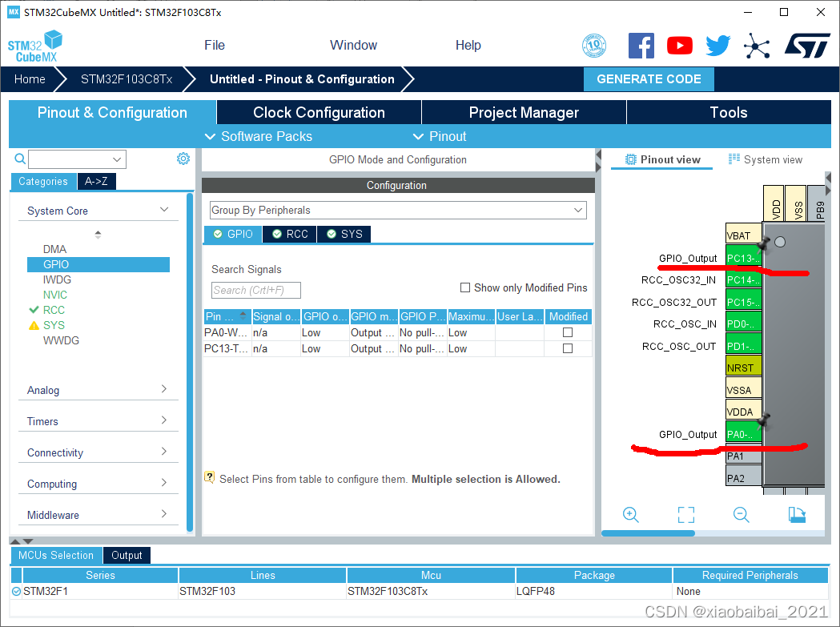The height and width of the screenshot is (627, 840).
Task: Open the Window menu
Action: coord(354,46)
